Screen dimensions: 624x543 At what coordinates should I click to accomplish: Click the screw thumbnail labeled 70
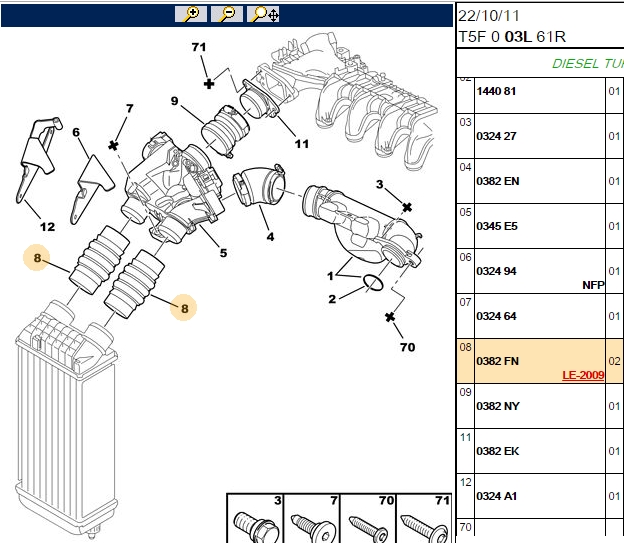[368, 519]
